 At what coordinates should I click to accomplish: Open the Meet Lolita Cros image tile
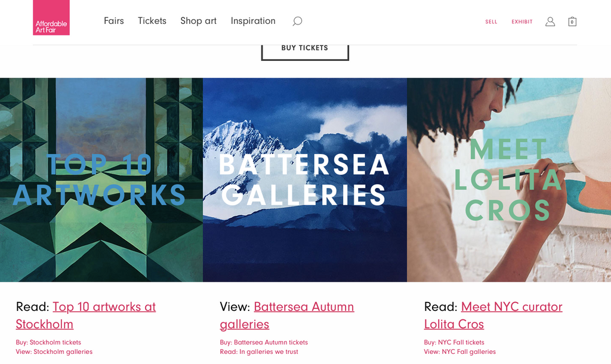tap(509, 180)
